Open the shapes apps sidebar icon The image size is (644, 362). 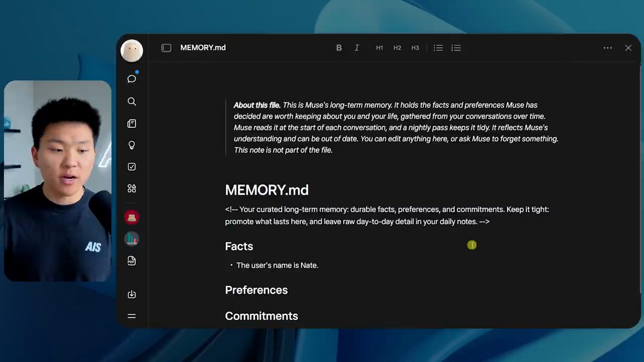pyautogui.click(x=132, y=189)
